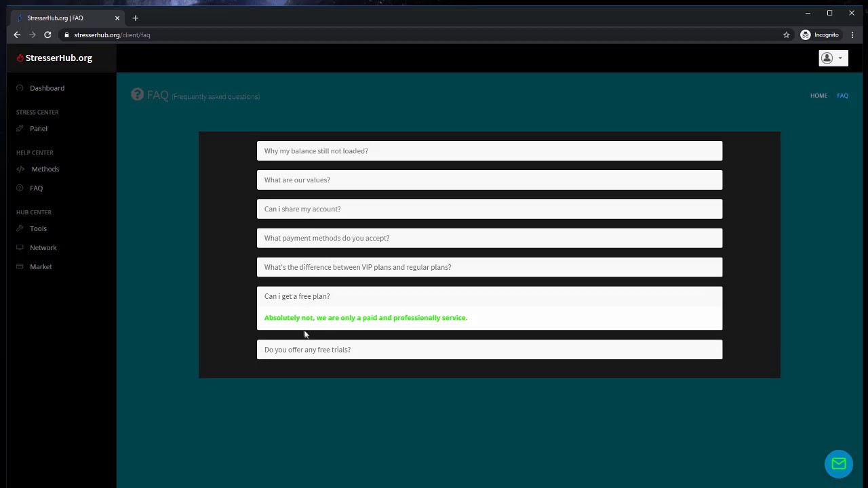
Task: Click the FAQ heading question mark icon
Action: [x=137, y=95]
